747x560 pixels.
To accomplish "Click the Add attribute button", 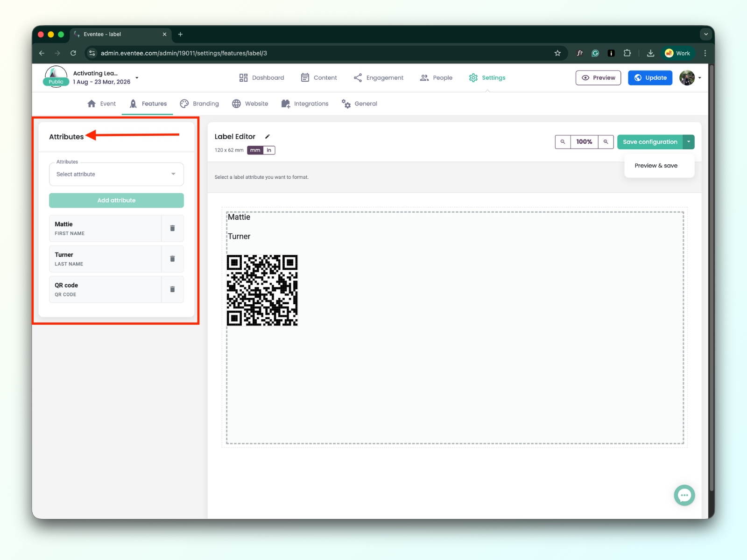I will [x=116, y=200].
